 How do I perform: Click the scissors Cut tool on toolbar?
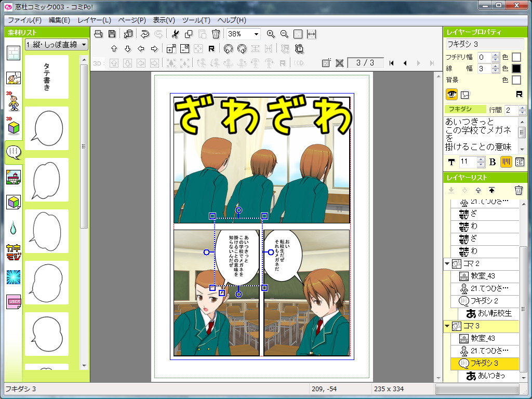(176, 34)
